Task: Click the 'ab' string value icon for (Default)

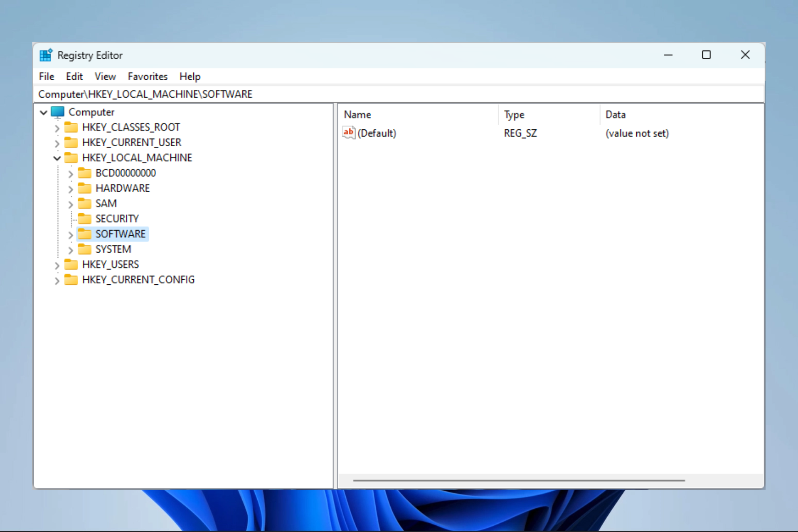Action: pyautogui.click(x=349, y=133)
